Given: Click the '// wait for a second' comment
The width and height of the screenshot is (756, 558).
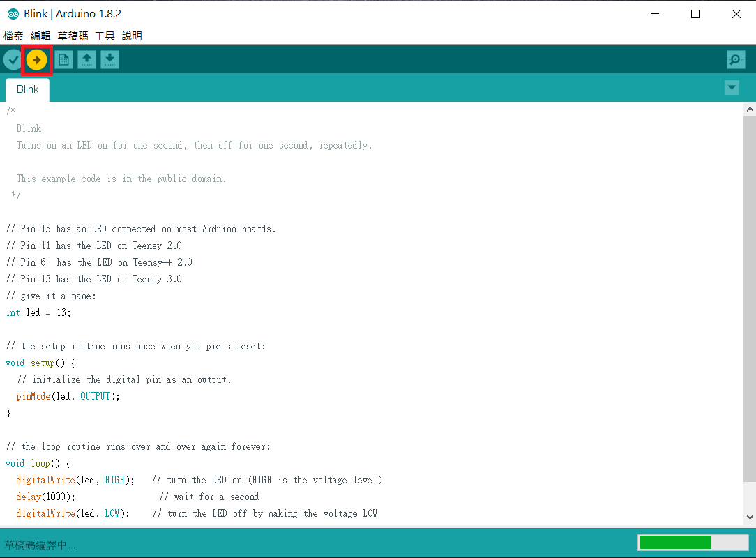Looking at the screenshot, I should click(209, 497).
